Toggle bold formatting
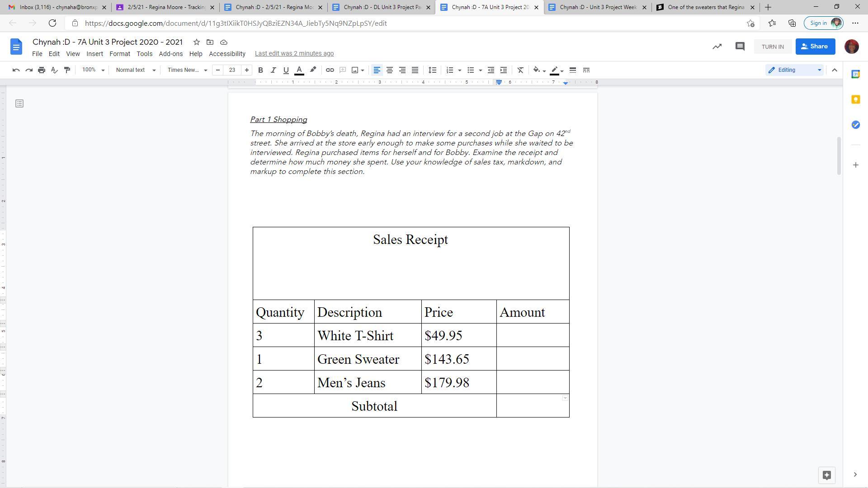Image resolution: width=868 pixels, height=488 pixels. tap(260, 70)
